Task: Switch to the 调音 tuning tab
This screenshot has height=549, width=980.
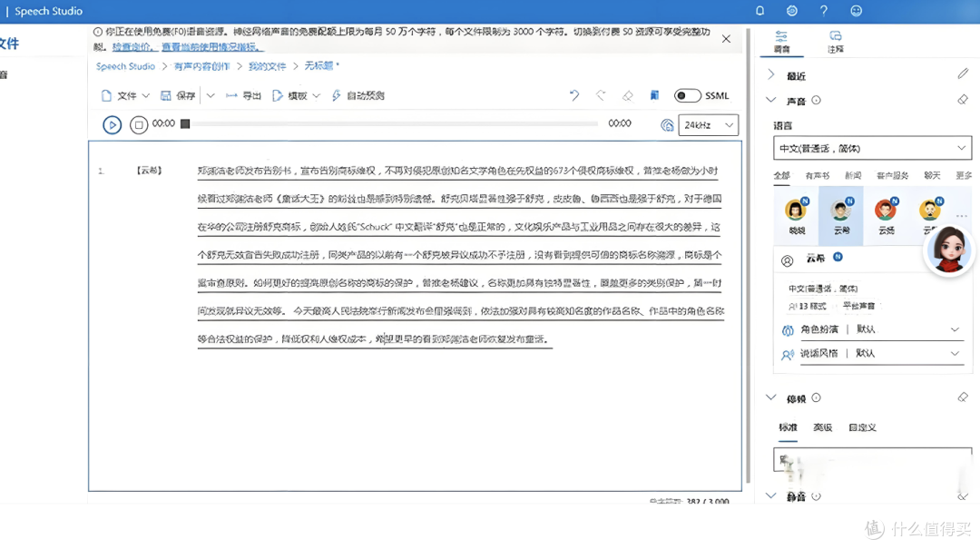Action: click(x=781, y=41)
